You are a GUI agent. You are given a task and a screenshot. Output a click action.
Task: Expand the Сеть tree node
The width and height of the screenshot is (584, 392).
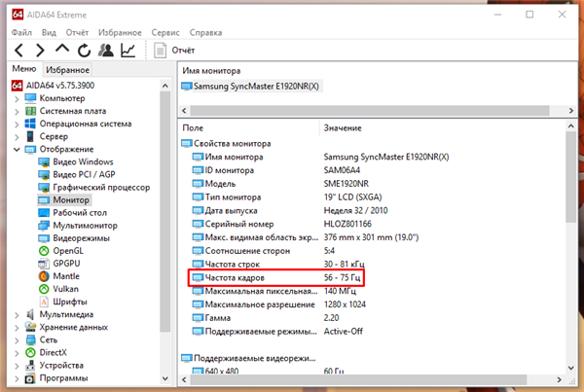coord(17,340)
